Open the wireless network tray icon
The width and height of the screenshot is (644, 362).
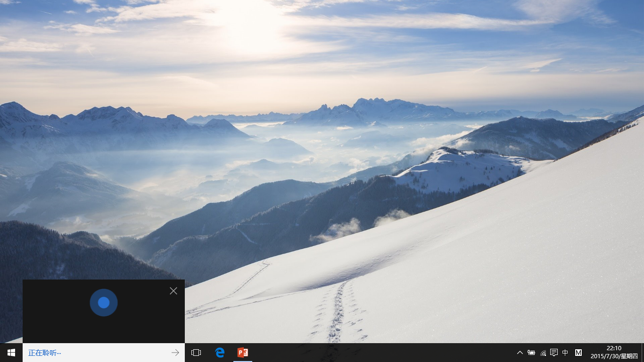pos(543,353)
